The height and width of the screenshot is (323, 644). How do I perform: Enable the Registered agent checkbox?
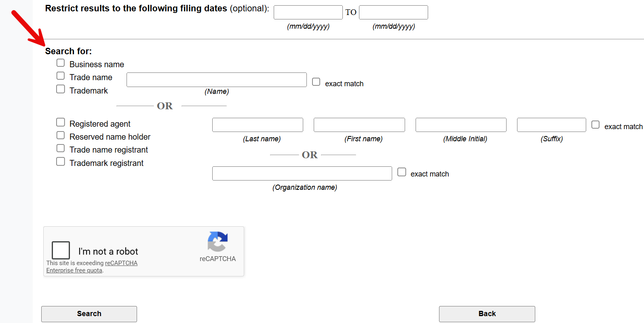click(x=61, y=122)
